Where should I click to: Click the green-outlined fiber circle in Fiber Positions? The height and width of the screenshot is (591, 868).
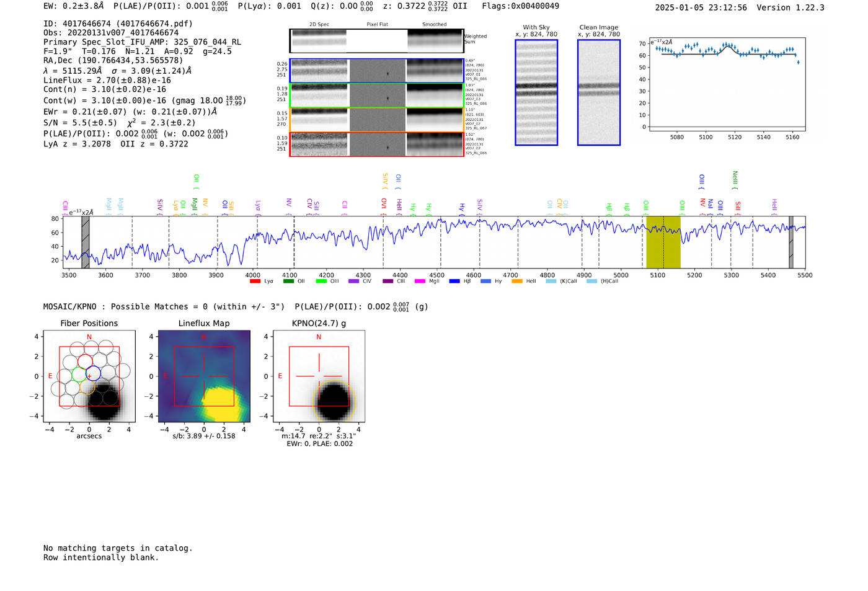tap(79, 374)
